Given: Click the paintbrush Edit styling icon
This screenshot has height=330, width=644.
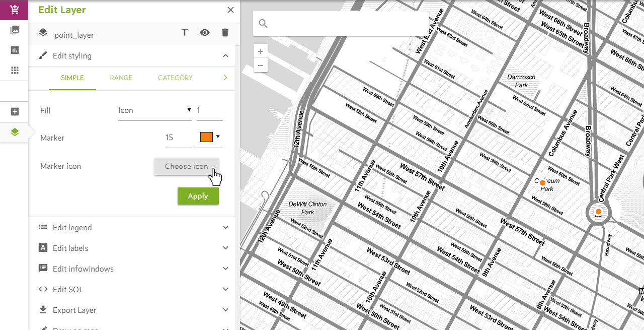Looking at the screenshot, I should (x=43, y=55).
